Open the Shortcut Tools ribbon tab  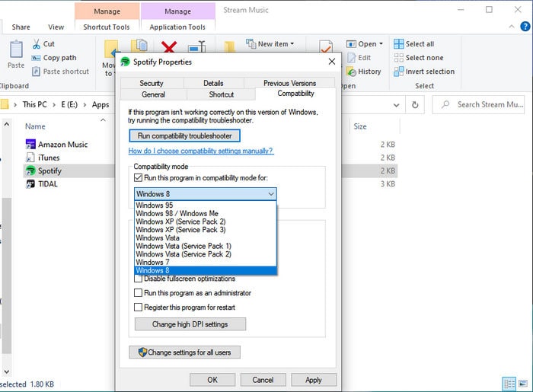[107, 27]
